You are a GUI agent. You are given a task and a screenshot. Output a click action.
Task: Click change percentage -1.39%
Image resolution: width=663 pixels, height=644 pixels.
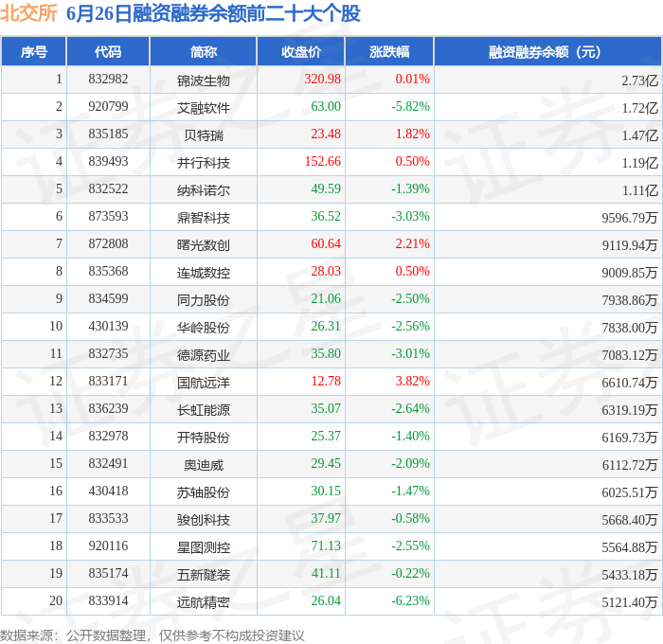tap(410, 189)
